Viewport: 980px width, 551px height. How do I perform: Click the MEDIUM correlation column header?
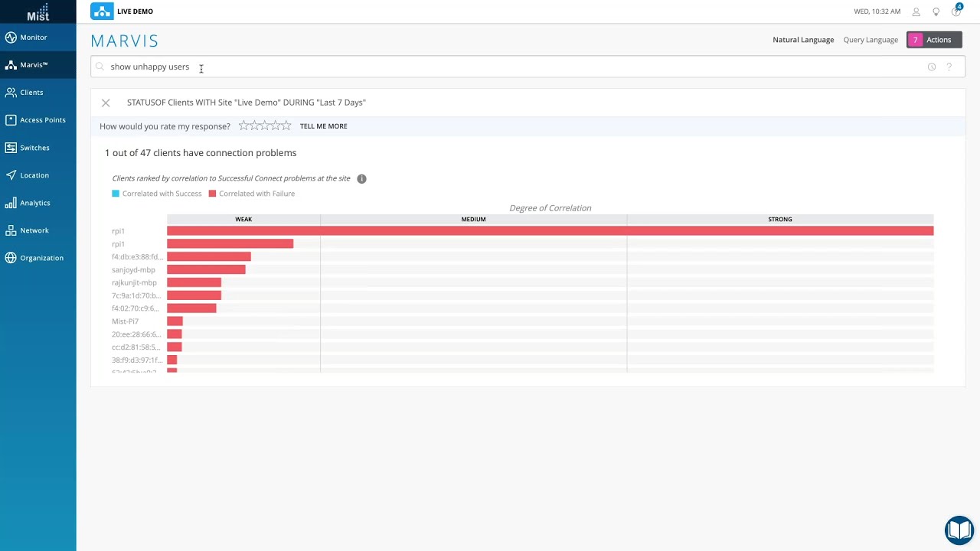pyautogui.click(x=473, y=219)
